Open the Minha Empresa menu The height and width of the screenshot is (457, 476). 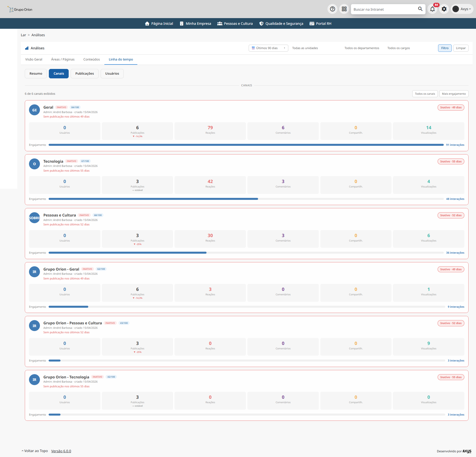point(195,24)
